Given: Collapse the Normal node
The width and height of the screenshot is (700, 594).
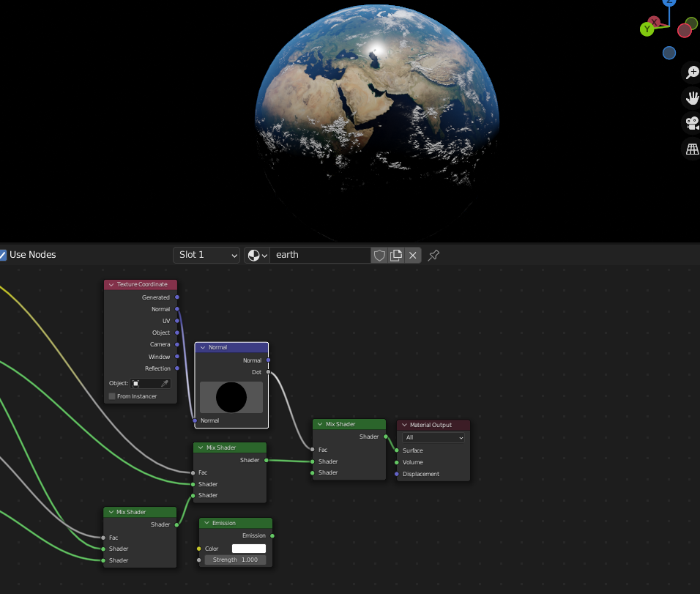Looking at the screenshot, I should point(203,347).
